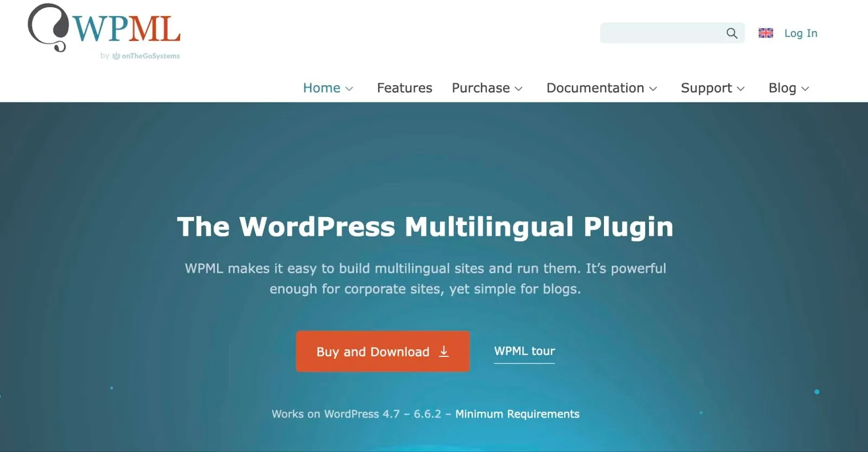Follow the WPML tour link
This screenshot has width=868, height=452.
(525, 351)
